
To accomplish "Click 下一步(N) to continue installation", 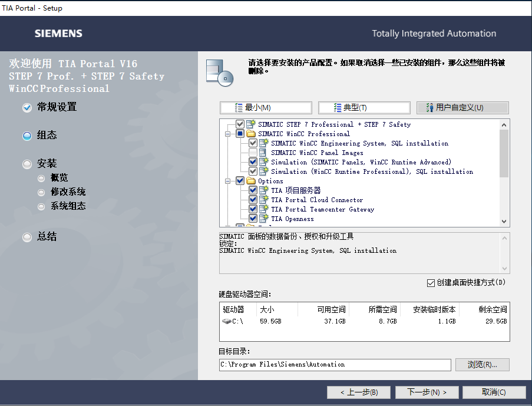I will click(x=427, y=392).
